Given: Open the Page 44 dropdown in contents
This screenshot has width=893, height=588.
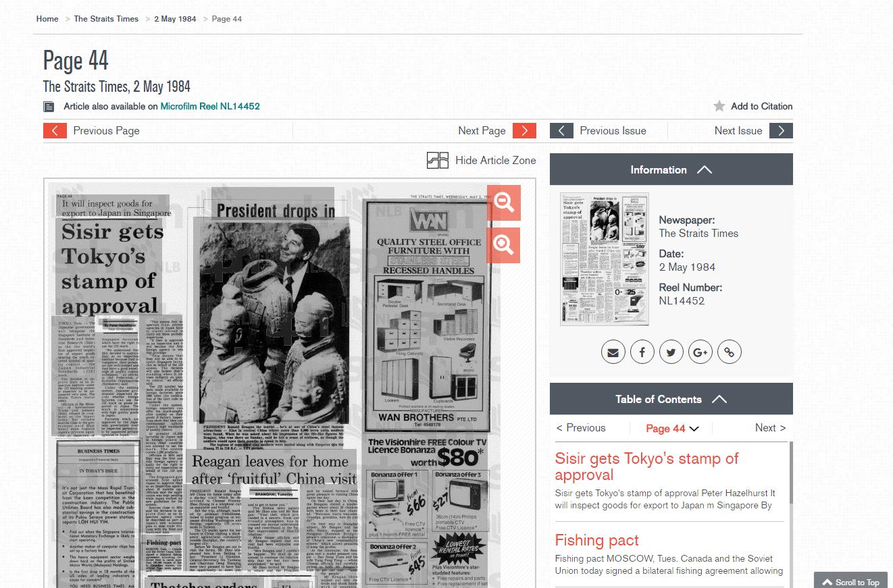Looking at the screenshot, I should (x=672, y=428).
